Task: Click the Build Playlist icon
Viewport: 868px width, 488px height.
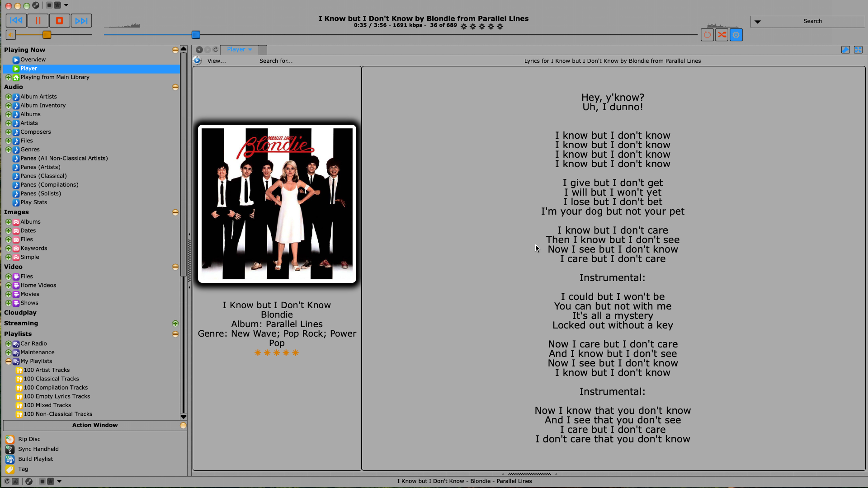Action: coord(9,459)
